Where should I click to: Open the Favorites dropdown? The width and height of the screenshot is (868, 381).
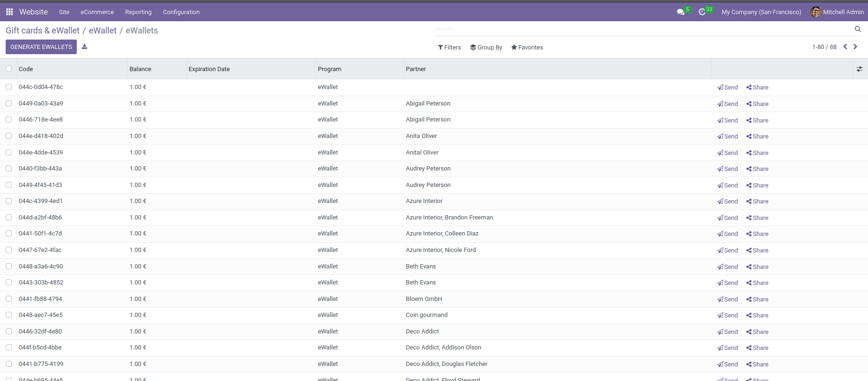527,48
